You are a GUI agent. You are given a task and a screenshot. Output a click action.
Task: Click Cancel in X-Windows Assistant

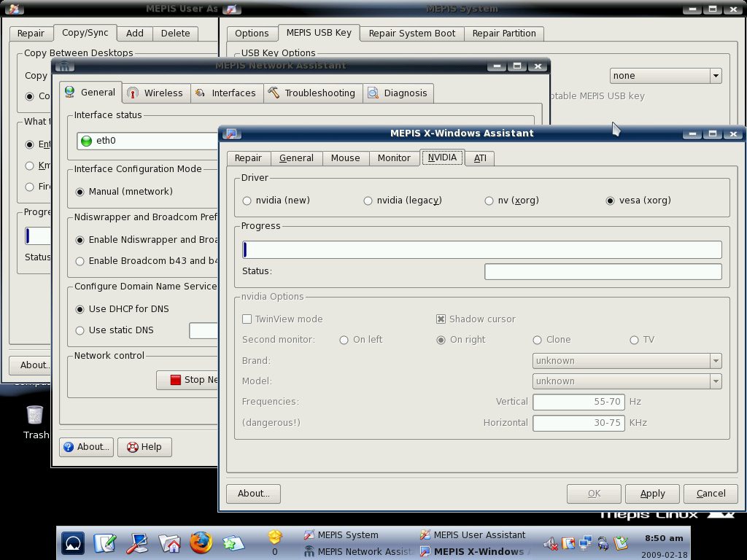click(x=711, y=494)
